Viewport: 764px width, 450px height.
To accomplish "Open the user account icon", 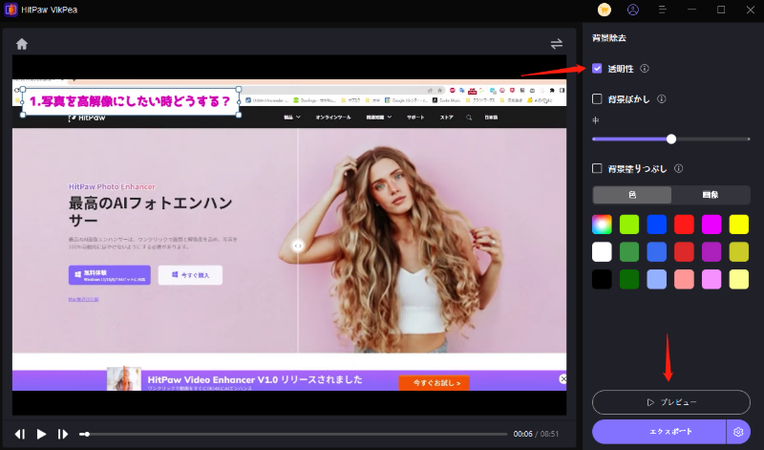I will coord(633,10).
